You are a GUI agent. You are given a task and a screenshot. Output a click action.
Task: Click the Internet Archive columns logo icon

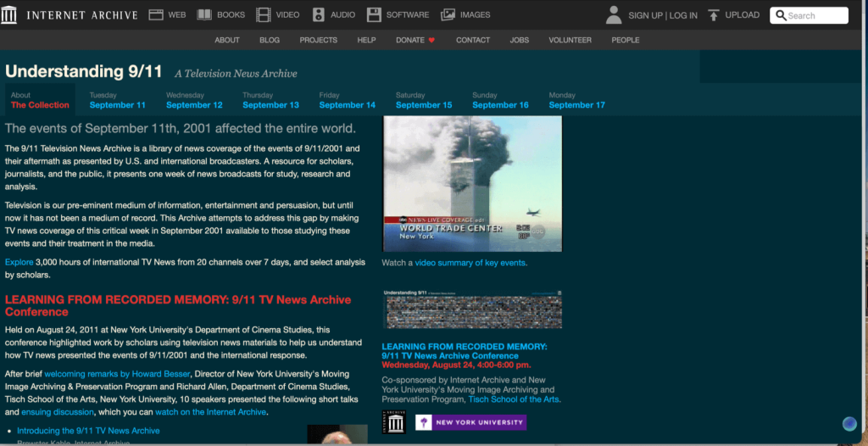click(x=8, y=15)
